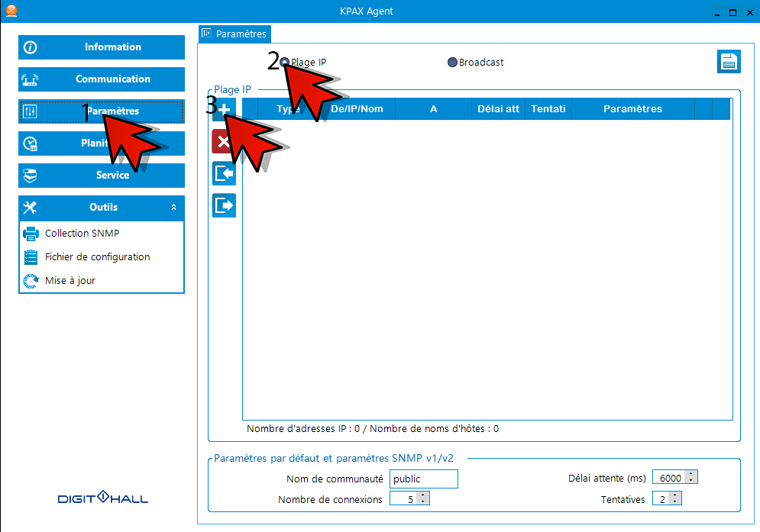Increase Délai attente value

691,473
